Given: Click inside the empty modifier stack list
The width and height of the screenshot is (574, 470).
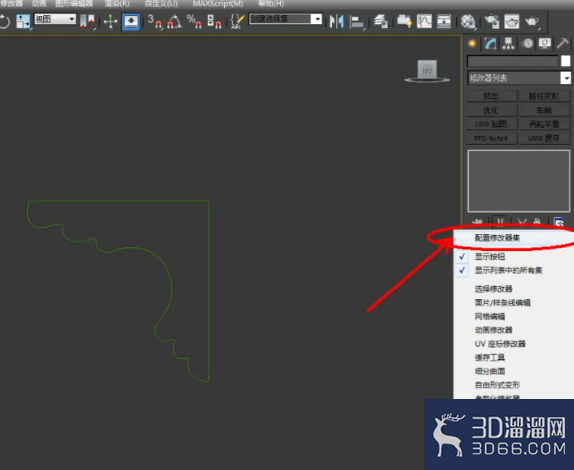Looking at the screenshot, I should coord(519,181).
